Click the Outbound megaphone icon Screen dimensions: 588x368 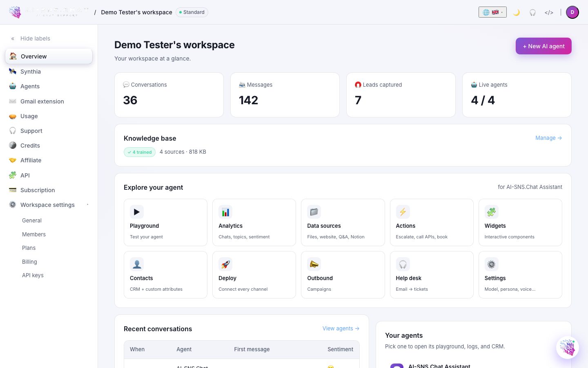tap(314, 264)
